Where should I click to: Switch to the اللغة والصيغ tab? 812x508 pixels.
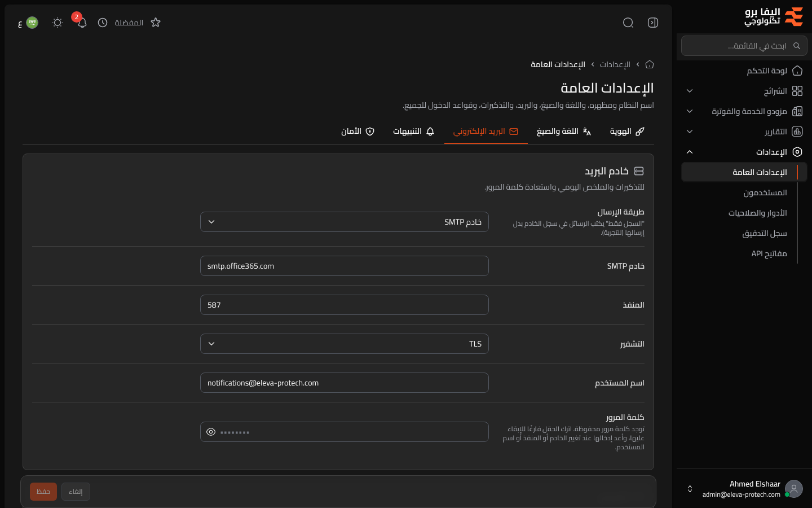tap(564, 132)
